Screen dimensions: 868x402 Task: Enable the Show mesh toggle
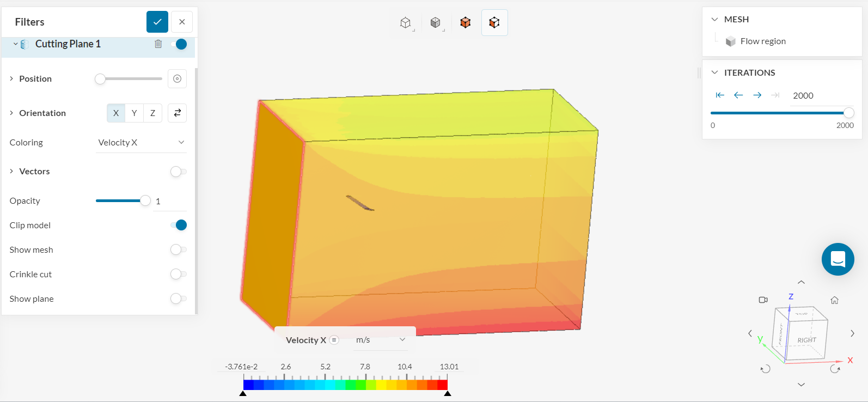[179, 249]
